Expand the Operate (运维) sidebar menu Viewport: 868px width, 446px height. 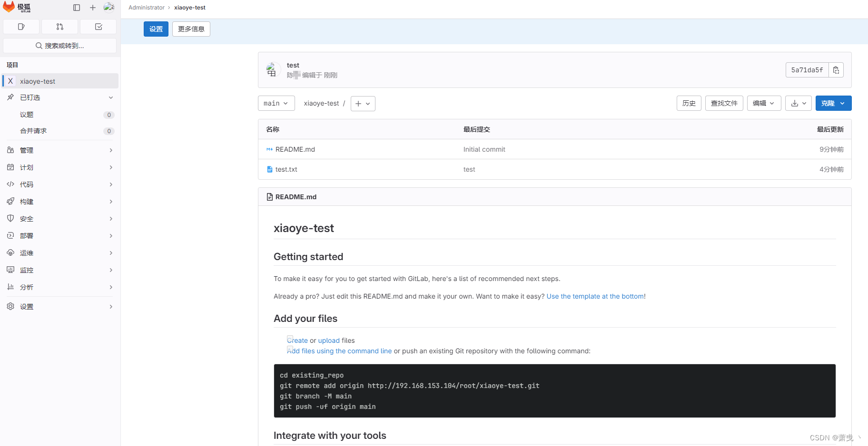(60, 253)
